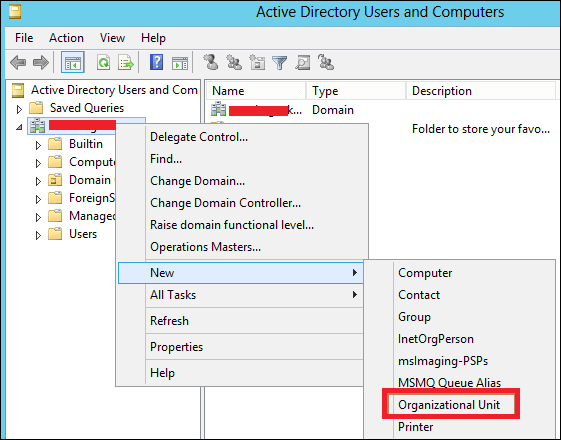Select the Builtin tree item
Image resolution: width=561 pixels, height=440 pixels.
coord(86,143)
